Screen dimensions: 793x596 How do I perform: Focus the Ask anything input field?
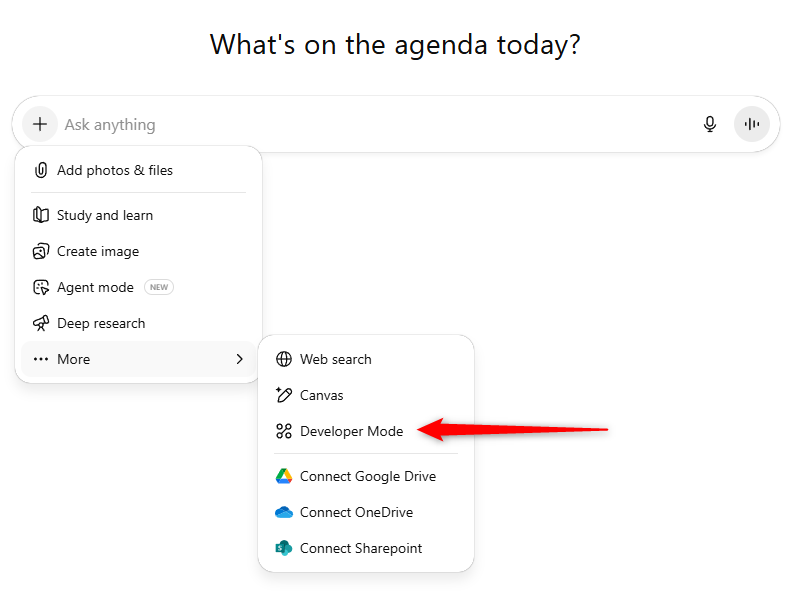coord(370,125)
